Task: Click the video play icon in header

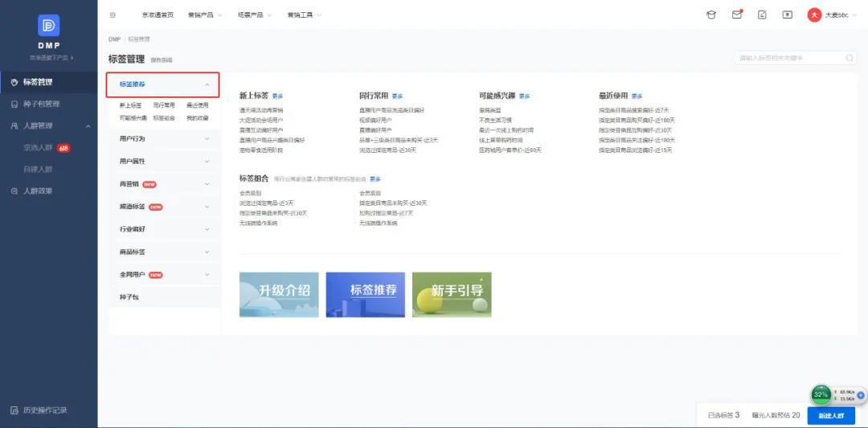Action: (788, 14)
